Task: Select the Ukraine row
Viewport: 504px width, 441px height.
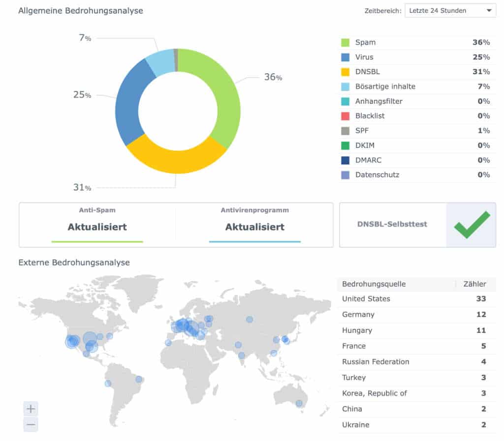Action: point(416,425)
